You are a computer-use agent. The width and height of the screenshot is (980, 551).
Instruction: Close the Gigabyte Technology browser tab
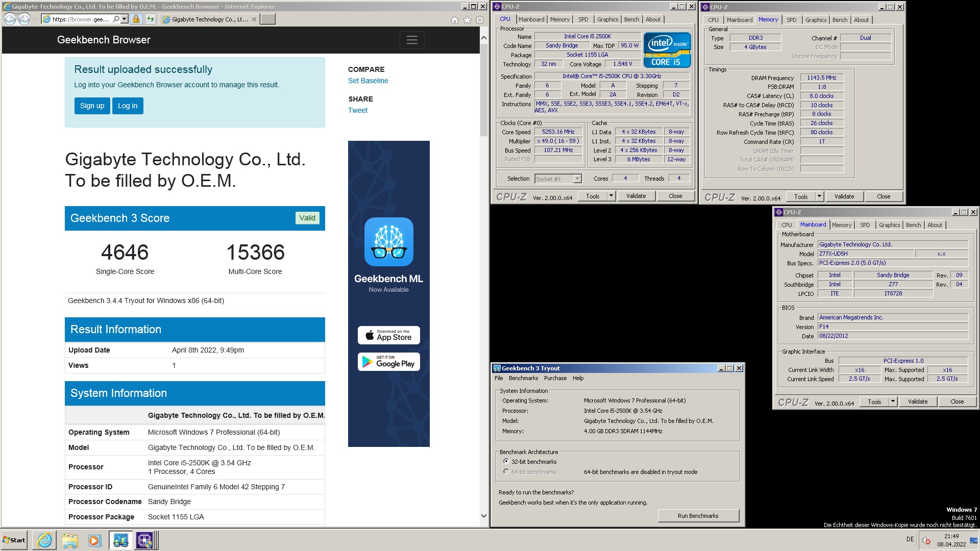pyautogui.click(x=254, y=19)
